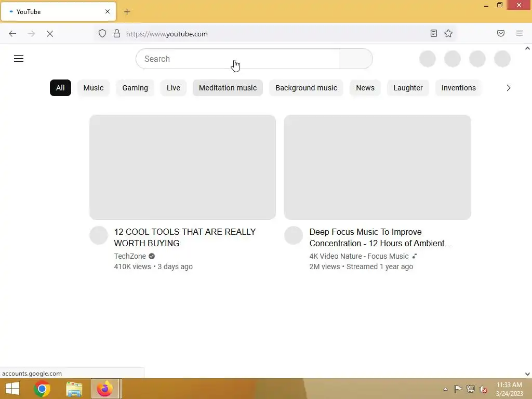532x399 pixels.
Task: Open the Windows Start button
Action: click(x=12, y=389)
